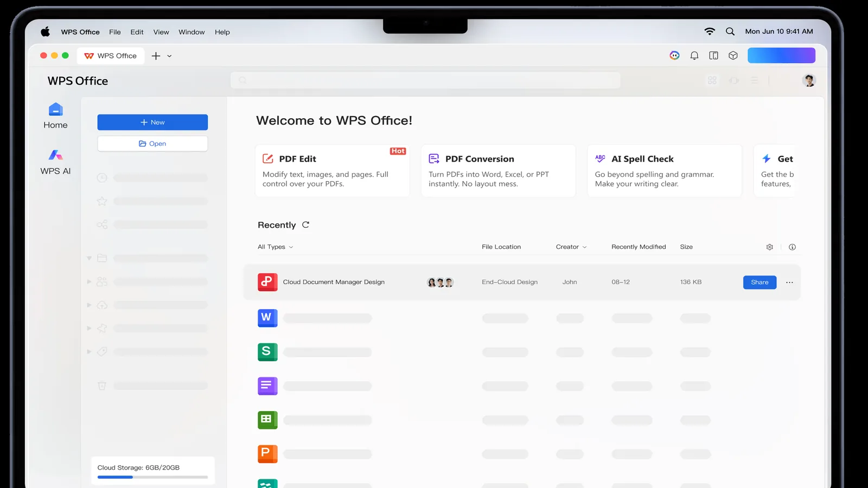Viewport: 868px width, 488px height.
Task: Open the Wi-Fi status menu
Action: 710,31
